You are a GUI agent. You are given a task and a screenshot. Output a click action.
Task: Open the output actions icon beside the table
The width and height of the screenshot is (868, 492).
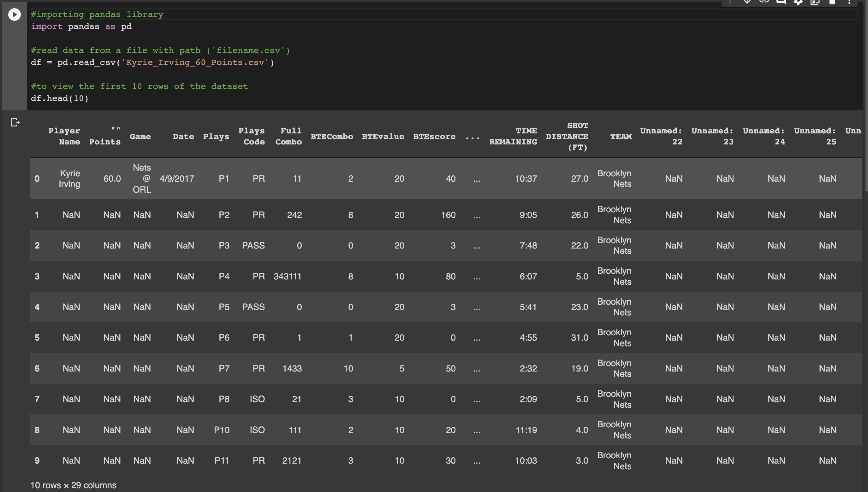[15, 122]
